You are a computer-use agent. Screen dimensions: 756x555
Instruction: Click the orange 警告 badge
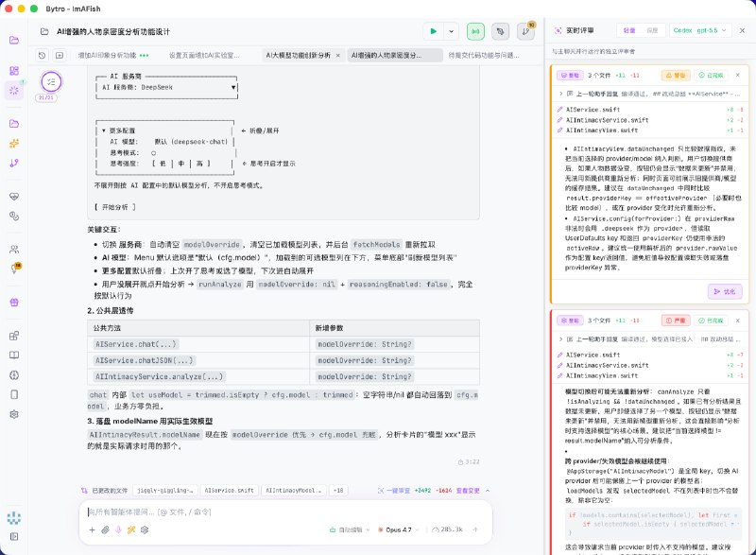coord(676,76)
